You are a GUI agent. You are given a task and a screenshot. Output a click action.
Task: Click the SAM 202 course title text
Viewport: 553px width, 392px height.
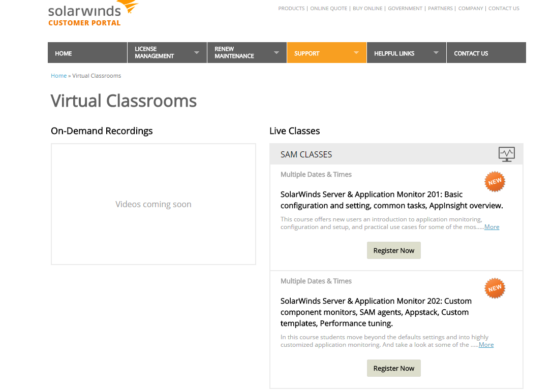[x=376, y=312]
